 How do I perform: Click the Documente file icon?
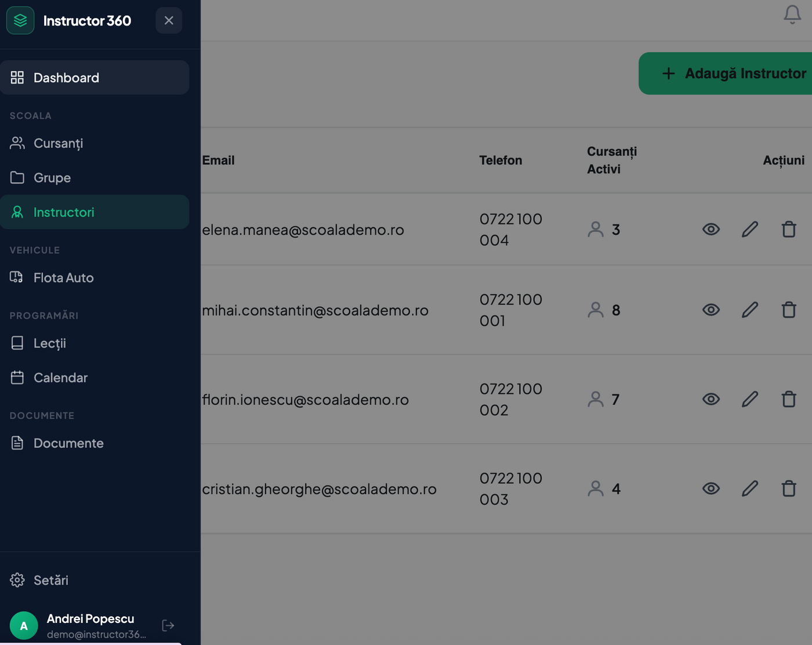pyautogui.click(x=17, y=443)
